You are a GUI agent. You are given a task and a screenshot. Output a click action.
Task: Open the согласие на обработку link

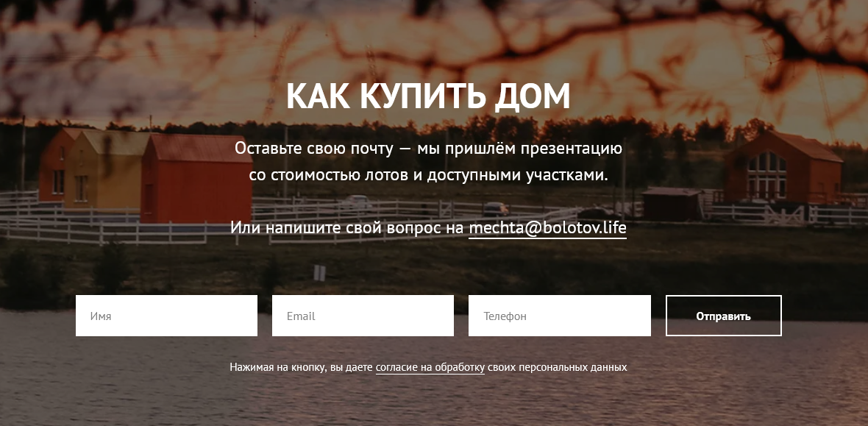coord(430,367)
